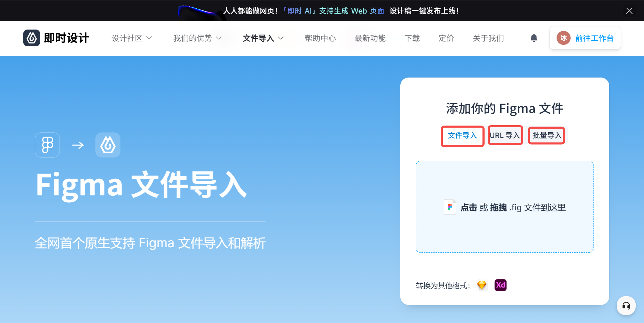Click the 即时设计 brand name text
Image resolution: width=644 pixels, height=323 pixels.
(66, 38)
